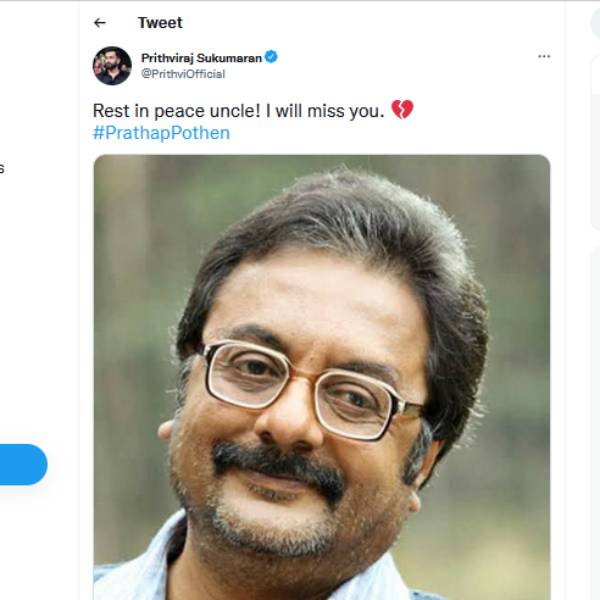The width and height of the screenshot is (600, 600).
Task: Click the glasses in the tweeted photo
Action: coord(310,385)
